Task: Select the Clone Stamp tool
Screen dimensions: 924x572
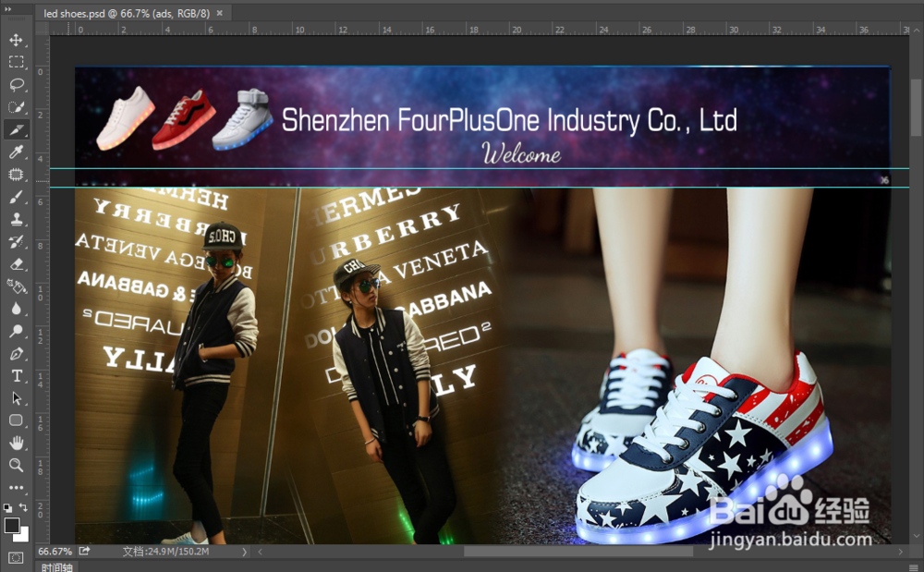Action: click(x=16, y=219)
